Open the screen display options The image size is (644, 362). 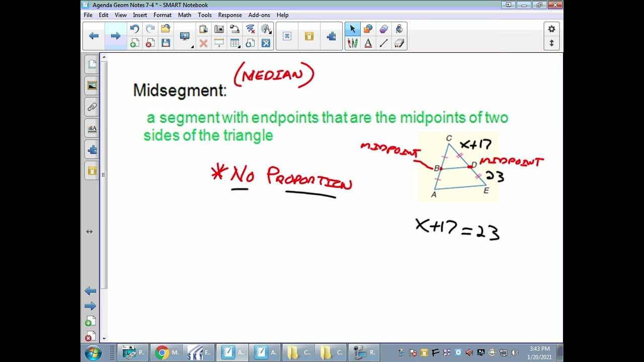point(185,36)
